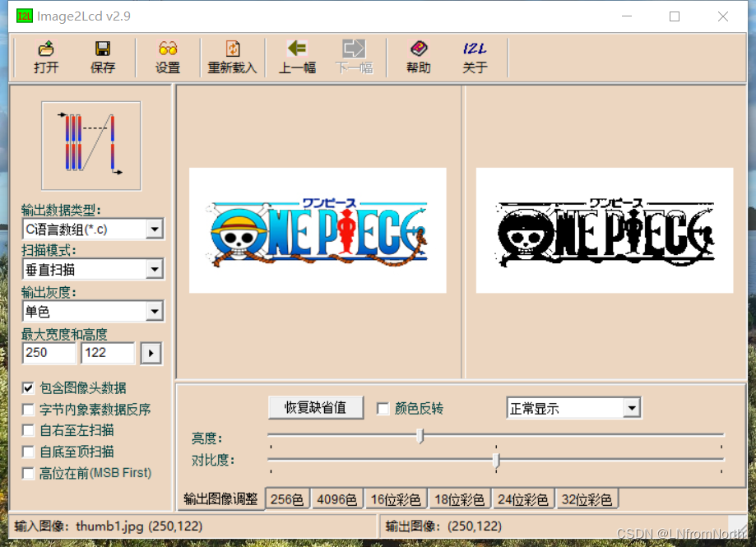Click the Image2Lcd app icon in title bar
The height and width of the screenshot is (547, 756).
click(x=24, y=16)
